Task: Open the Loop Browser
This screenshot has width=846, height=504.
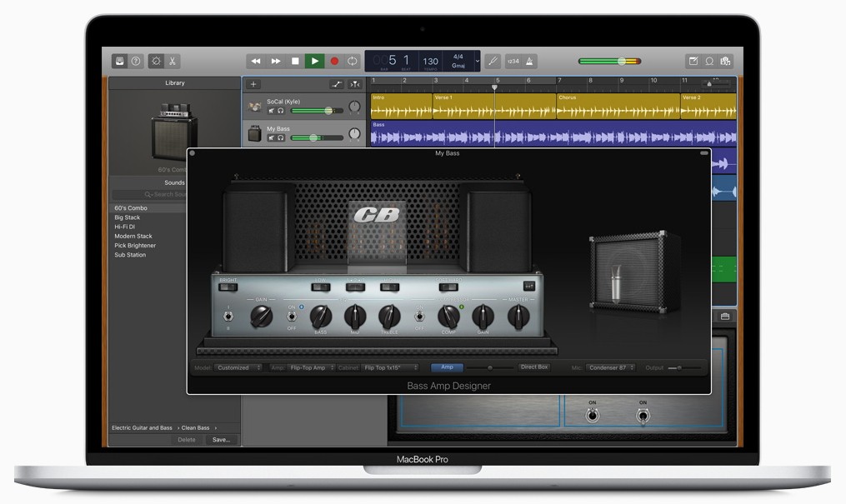Action: 709,61
